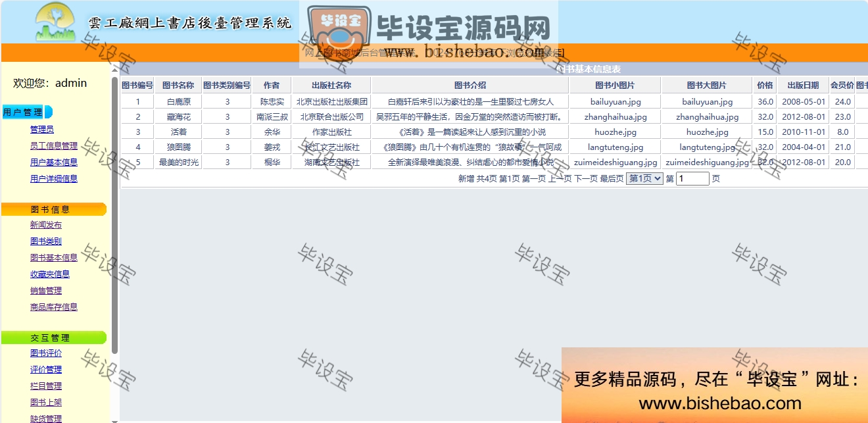868x423 pixels.
Task: Click the 下一页 pagination link
Action: point(586,179)
